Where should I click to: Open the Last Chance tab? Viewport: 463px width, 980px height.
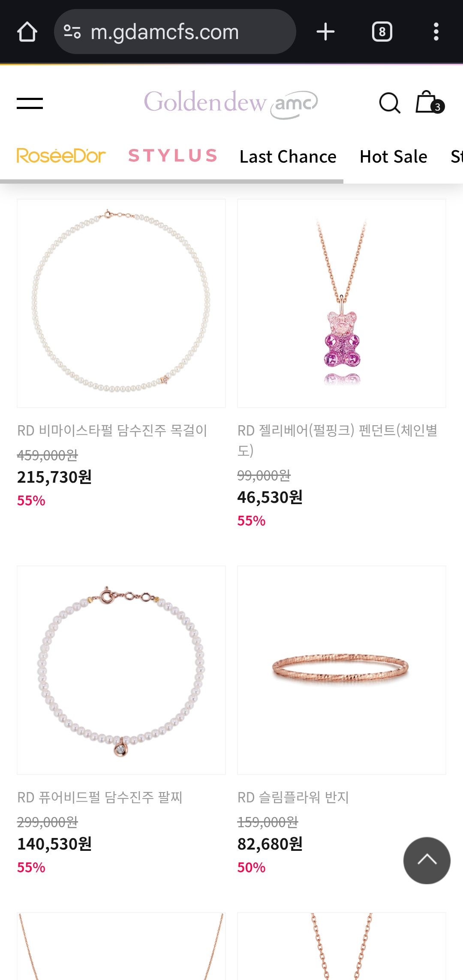point(288,157)
